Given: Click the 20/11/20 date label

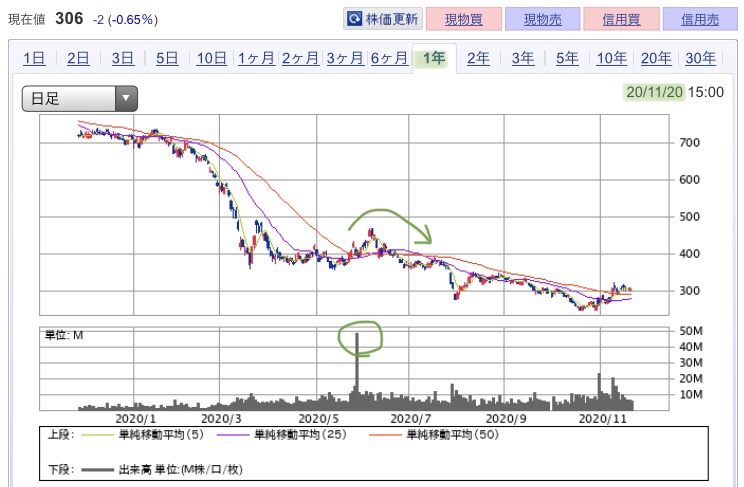Looking at the screenshot, I should (654, 92).
